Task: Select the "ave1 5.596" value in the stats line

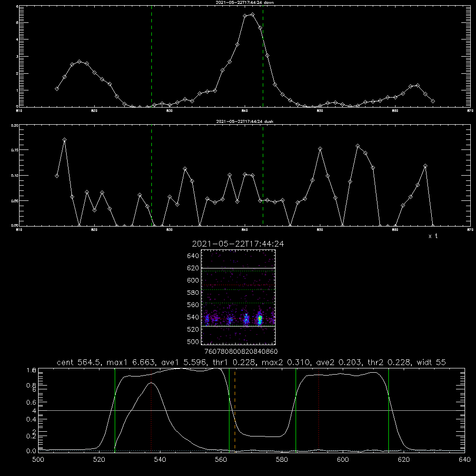Action: [185, 362]
